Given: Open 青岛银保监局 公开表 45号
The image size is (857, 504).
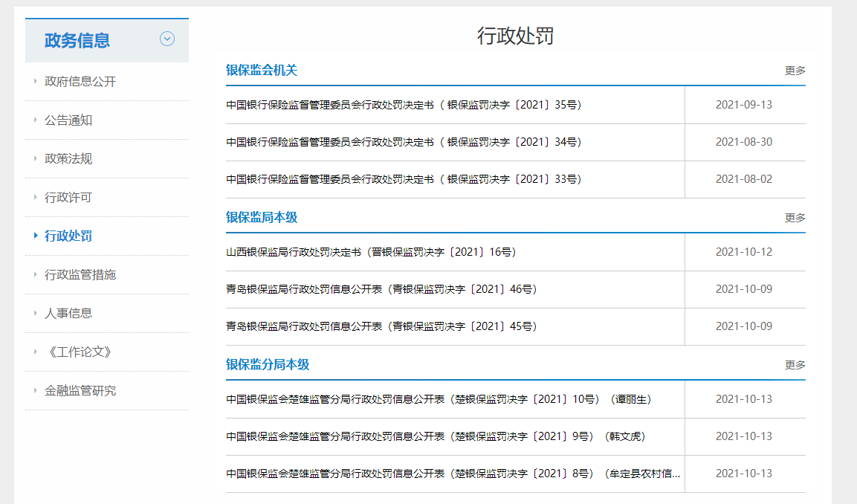Looking at the screenshot, I should coord(381,326).
